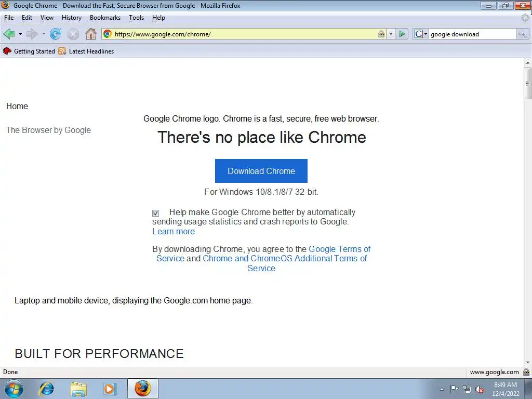Click the search magnifier button
The height and width of the screenshot is (399, 532).
point(522,34)
